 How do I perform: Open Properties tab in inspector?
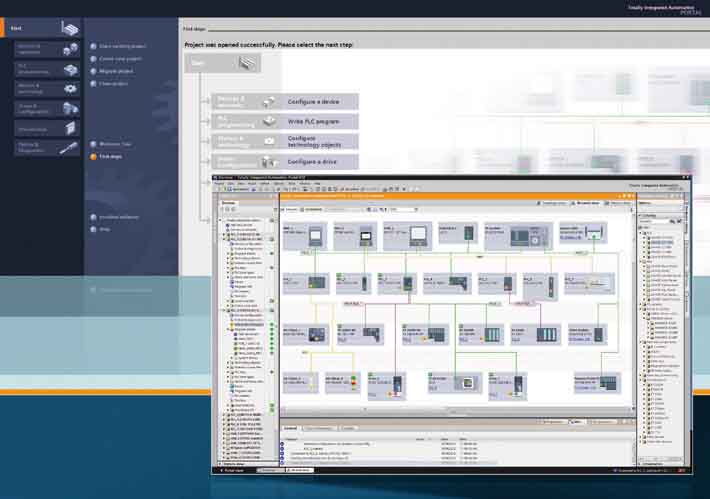click(551, 422)
